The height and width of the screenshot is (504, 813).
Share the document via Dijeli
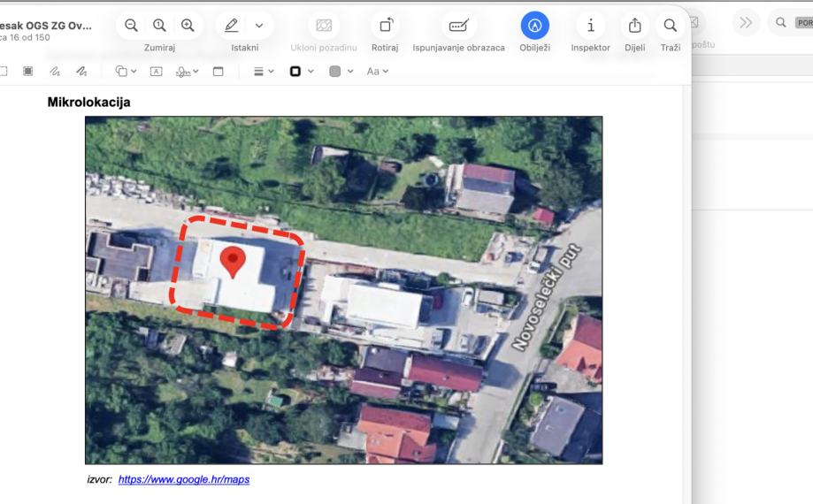(x=634, y=26)
